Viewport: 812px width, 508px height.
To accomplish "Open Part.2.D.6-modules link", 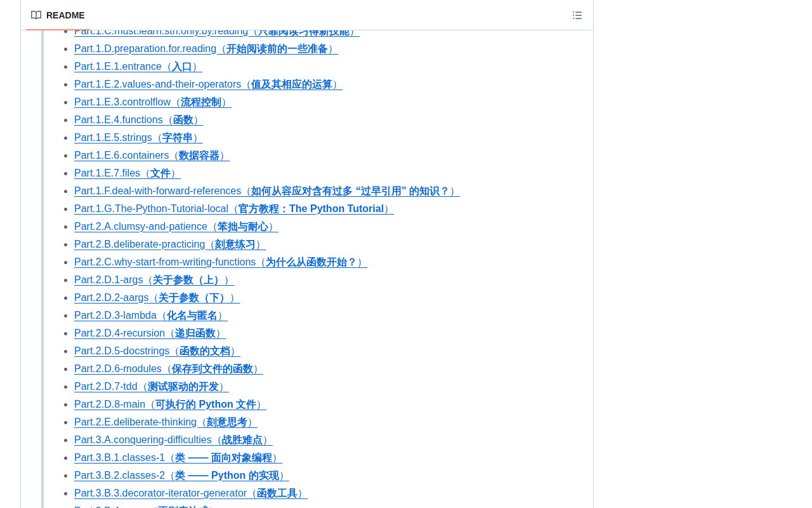I will click(x=169, y=369).
